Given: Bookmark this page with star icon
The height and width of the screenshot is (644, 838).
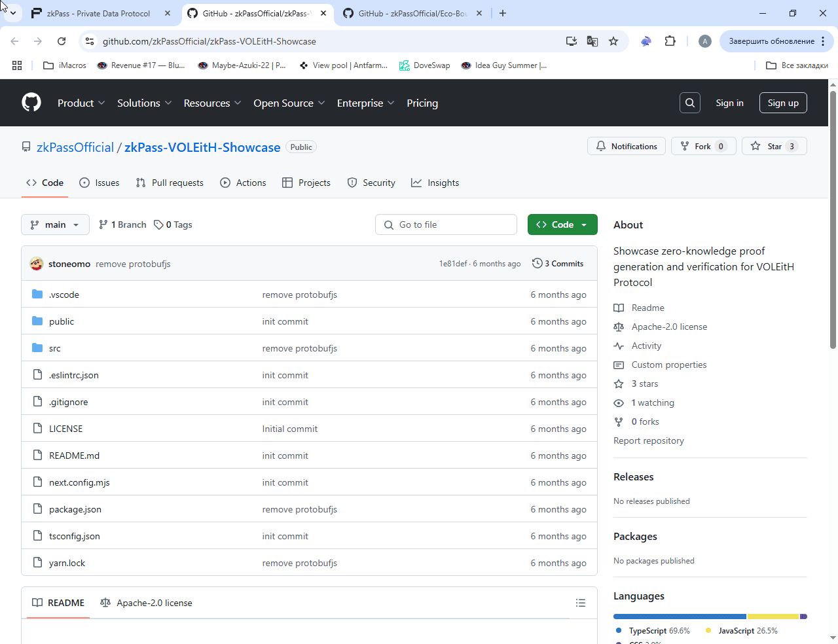Looking at the screenshot, I should click(x=613, y=41).
